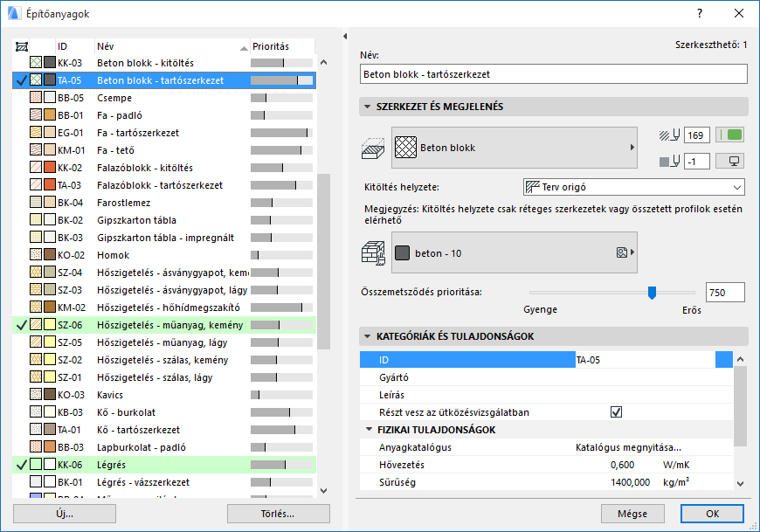Click the background pen number field -1

click(697, 162)
